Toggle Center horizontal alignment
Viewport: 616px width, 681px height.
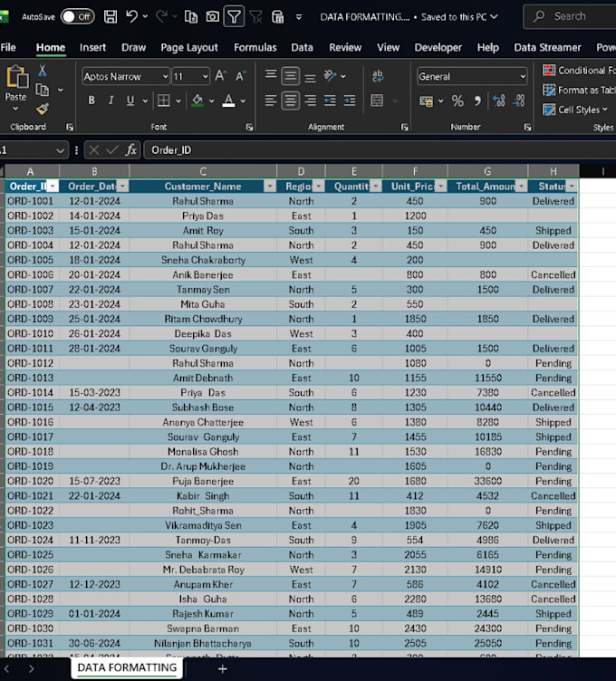[x=290, y=101]
